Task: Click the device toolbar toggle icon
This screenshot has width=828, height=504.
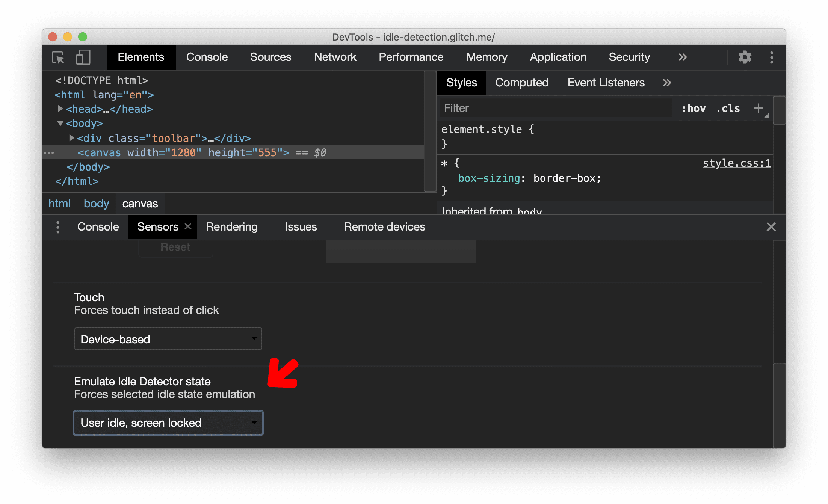Action: 83,57
